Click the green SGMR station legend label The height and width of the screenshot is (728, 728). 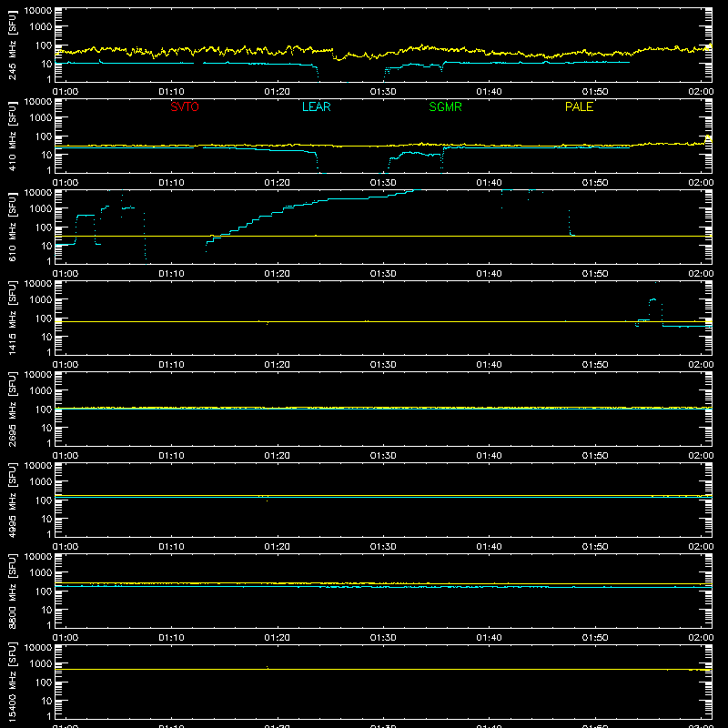pos(445,106)
